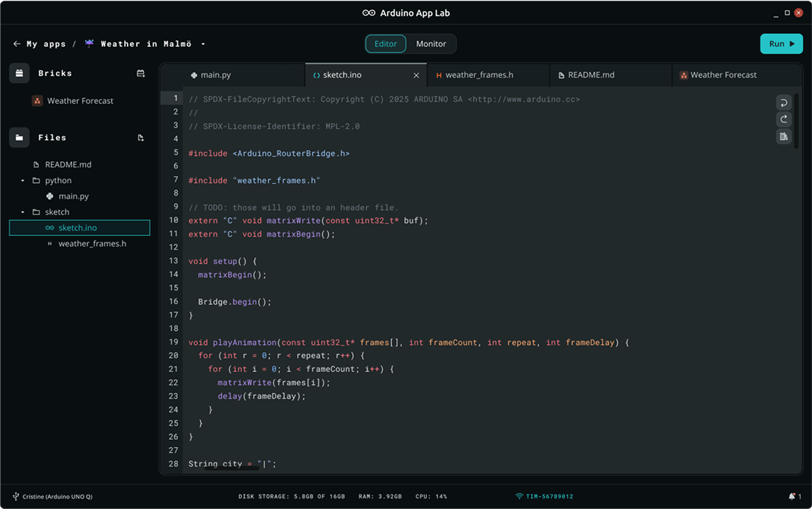Close the sketch.ino tab
Viewport: 812px width, 509px height.
point(416,75)
